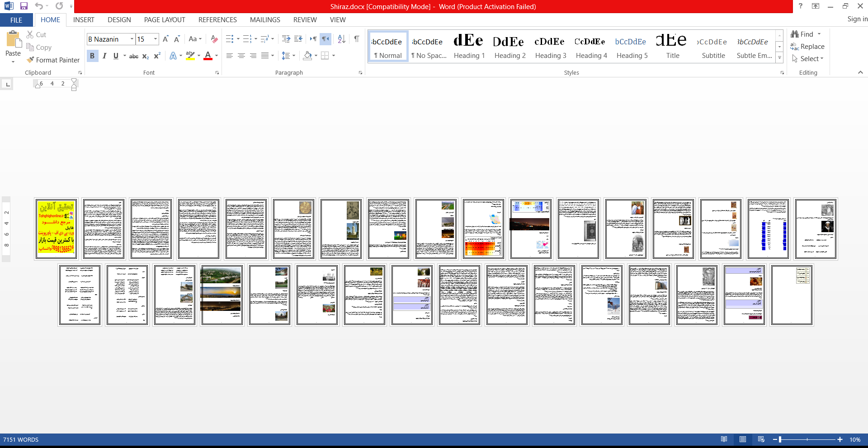Switch to PAGE LAYOUT tab
The image size is (868, 448).
click(165, 20)
